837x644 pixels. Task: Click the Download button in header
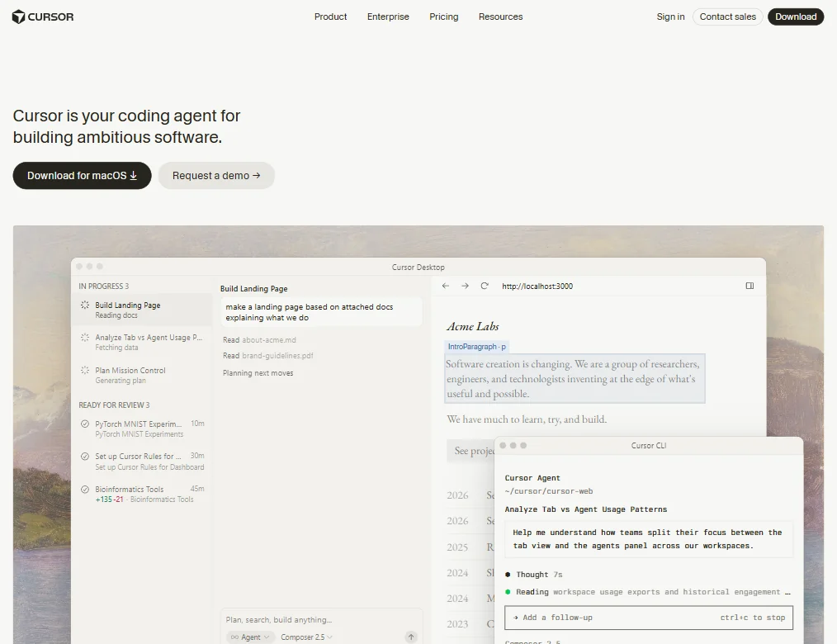coord(796,17)
